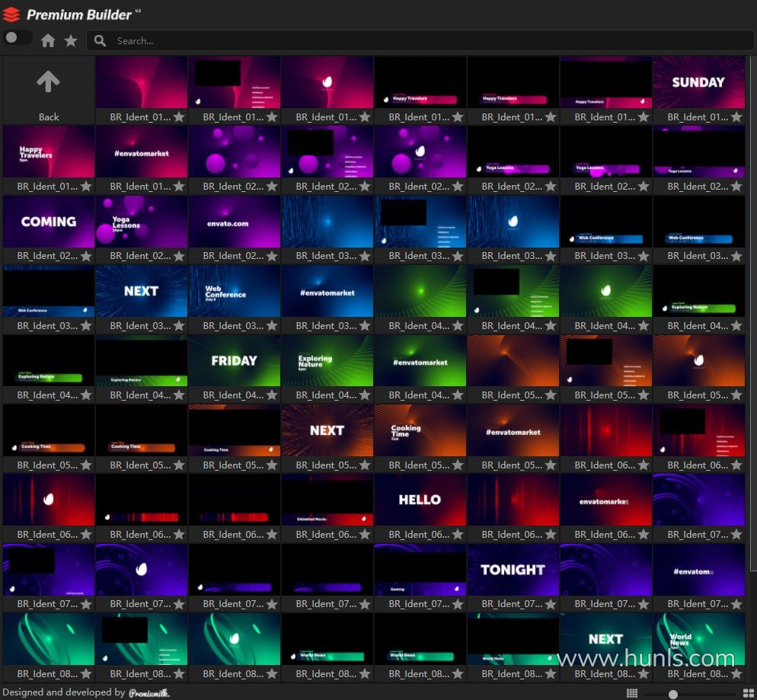
Task: Click the Home icon in the toolbar
Action: click(48, 40)
